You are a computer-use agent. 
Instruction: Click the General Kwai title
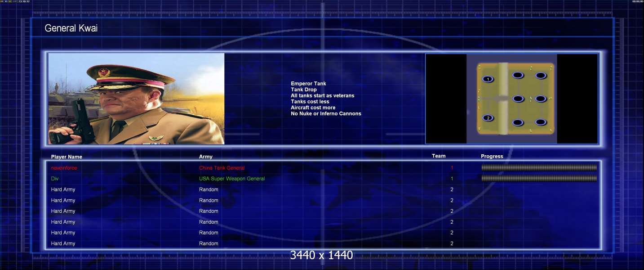[71, 28]
